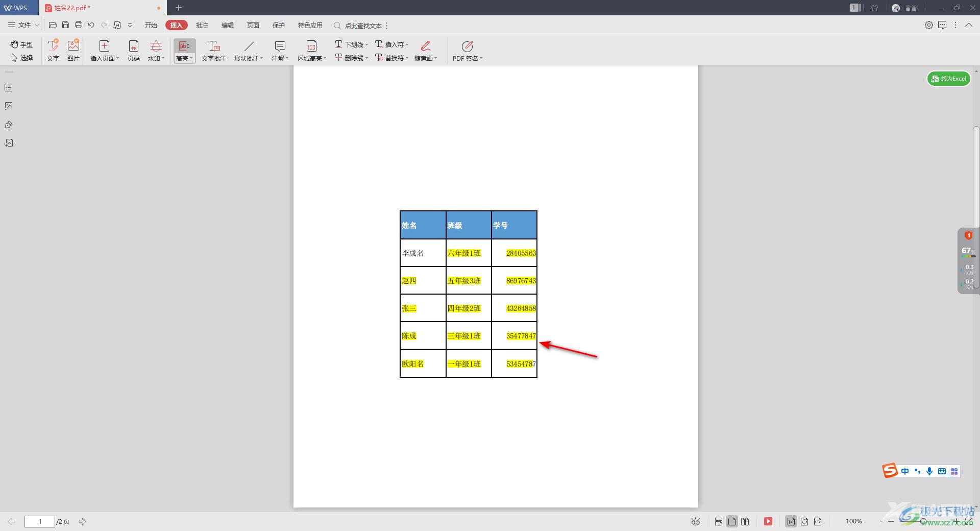Start slideshow with the red play button
The width and height of the screenshot is (980, 531).
click(x=768, y=521)
